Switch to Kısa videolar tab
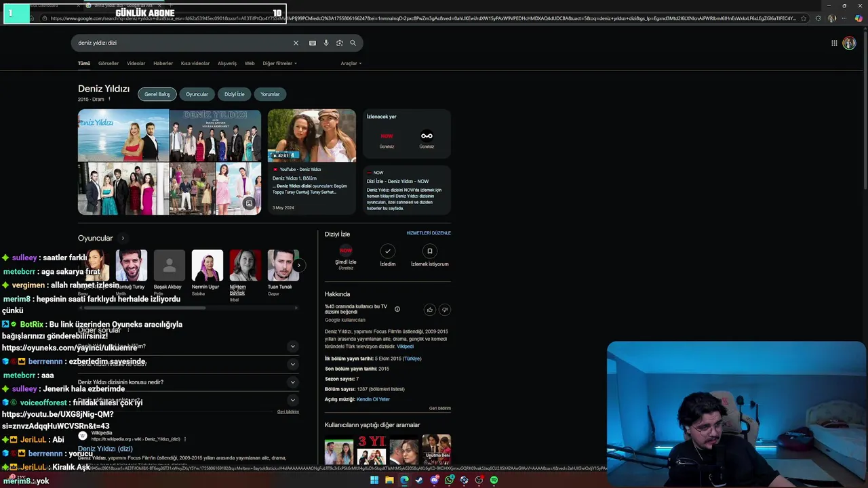The height and width of the screenshot is (488, 868). pyautogui.click(x=195, y=63)
